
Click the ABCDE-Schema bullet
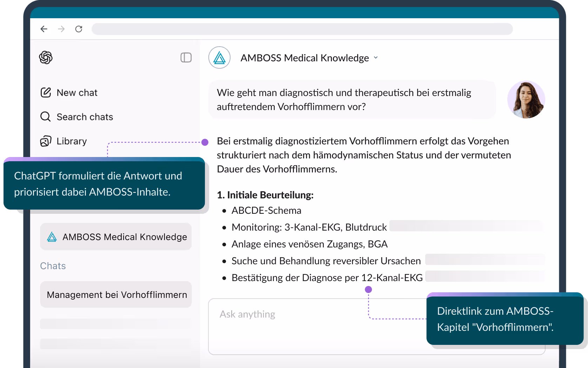coord(266,210)
